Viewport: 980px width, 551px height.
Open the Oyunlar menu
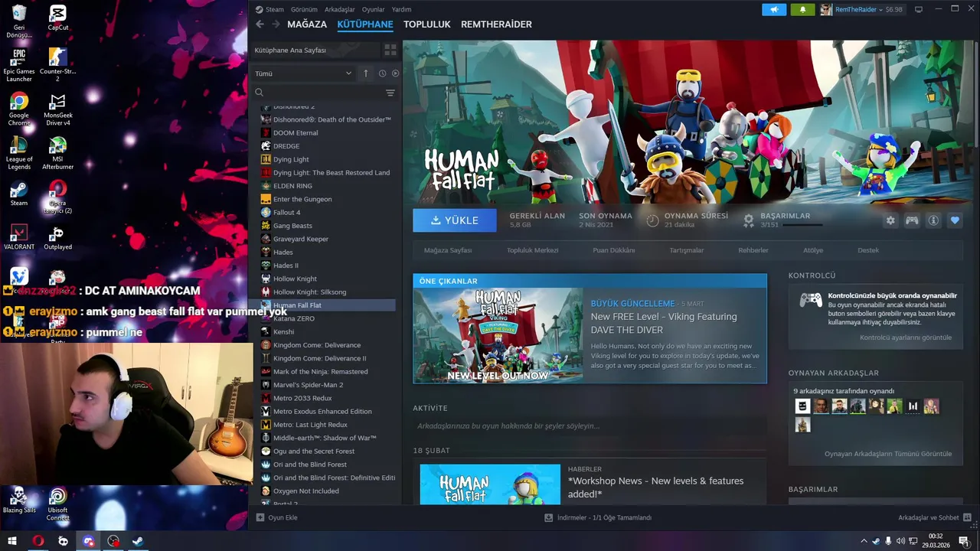374,9
